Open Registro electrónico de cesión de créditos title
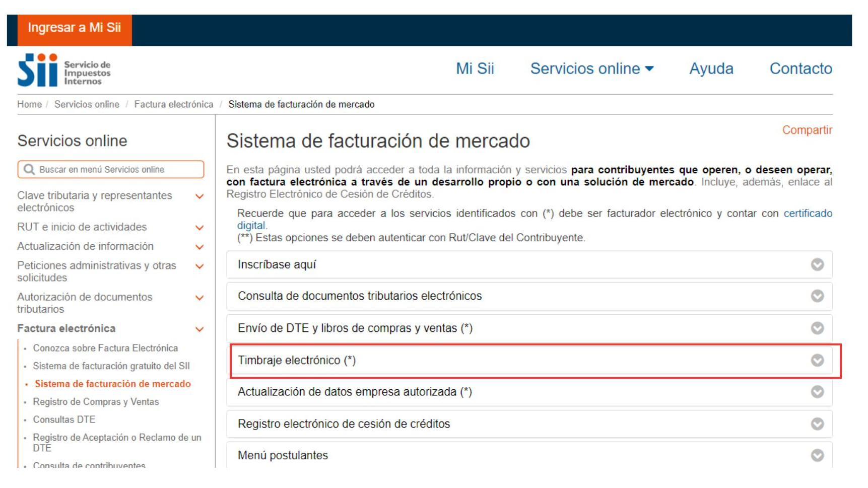868x488 pixels. (344, 424)
